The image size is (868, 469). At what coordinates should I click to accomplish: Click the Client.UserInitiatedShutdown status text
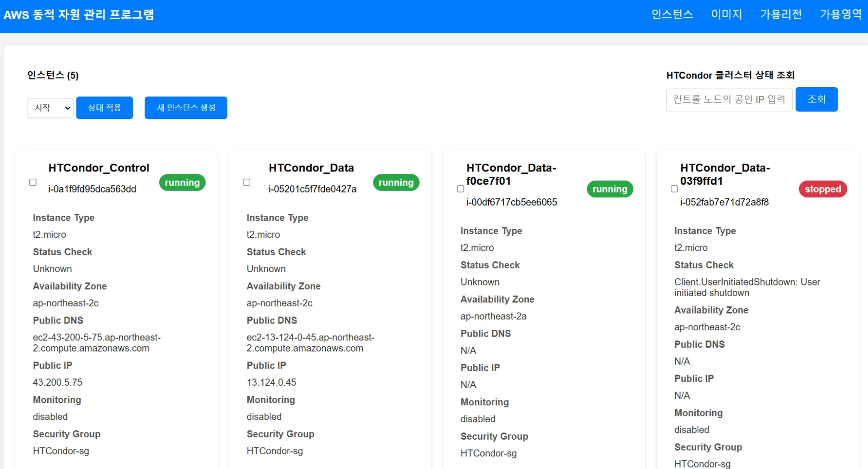point(747,287)
